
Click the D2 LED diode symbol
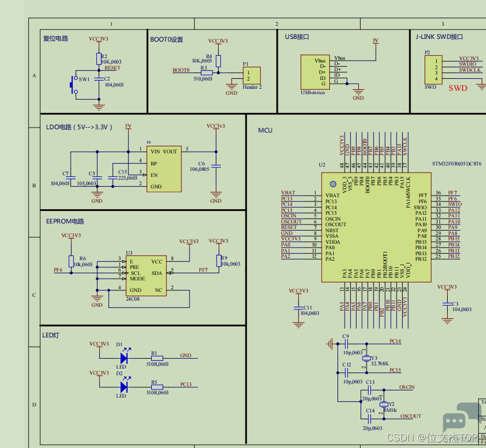[124, 387]
